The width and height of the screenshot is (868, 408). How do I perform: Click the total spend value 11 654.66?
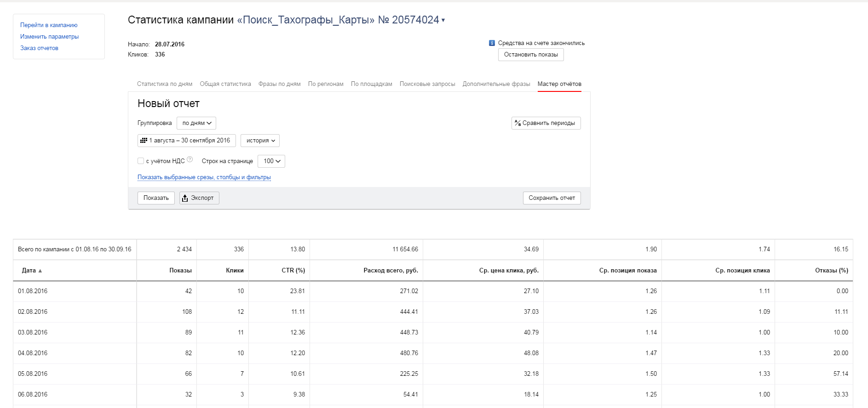[x=405, y=249]
